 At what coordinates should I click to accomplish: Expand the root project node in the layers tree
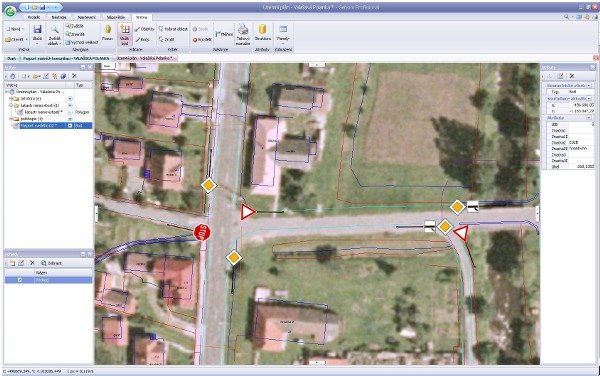coord(7,92)
